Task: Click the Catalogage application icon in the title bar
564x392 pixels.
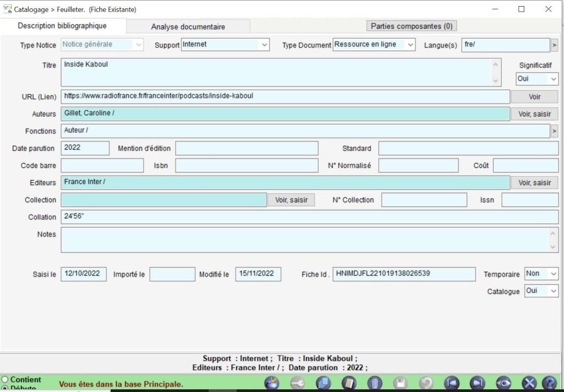Action: pos(7,9)
